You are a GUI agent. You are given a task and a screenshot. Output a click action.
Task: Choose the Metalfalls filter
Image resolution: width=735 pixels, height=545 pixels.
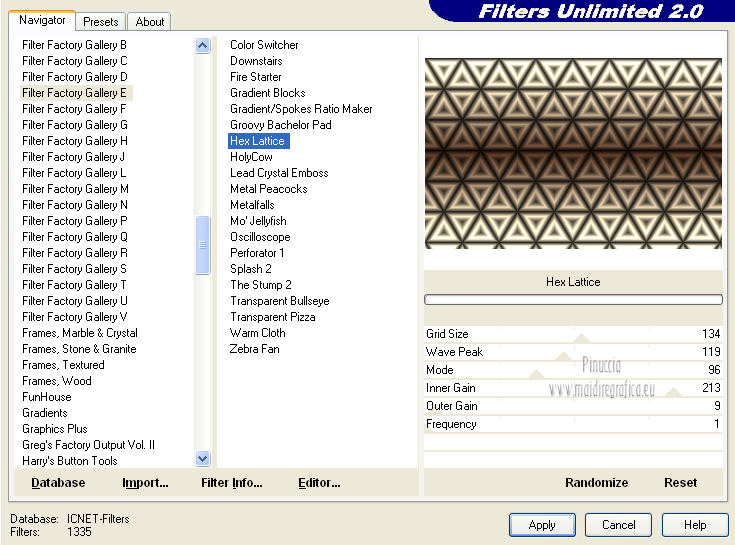[252, 205]
